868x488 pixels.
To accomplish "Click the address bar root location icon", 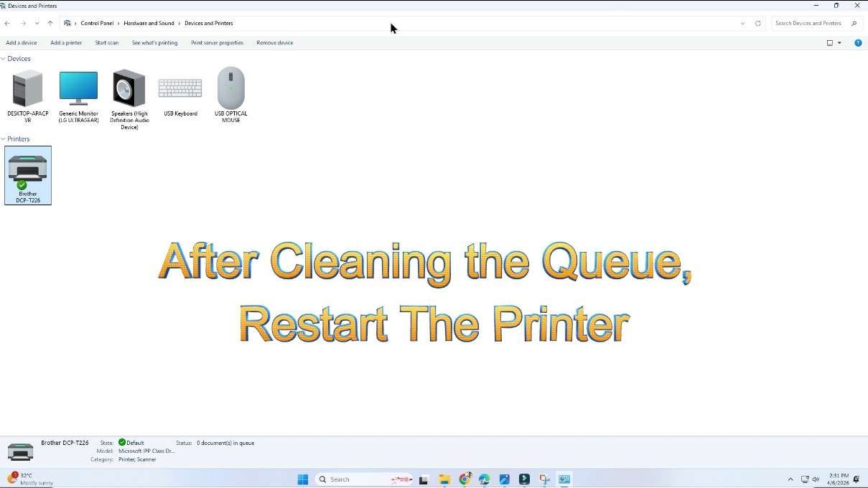I will 67,23.
